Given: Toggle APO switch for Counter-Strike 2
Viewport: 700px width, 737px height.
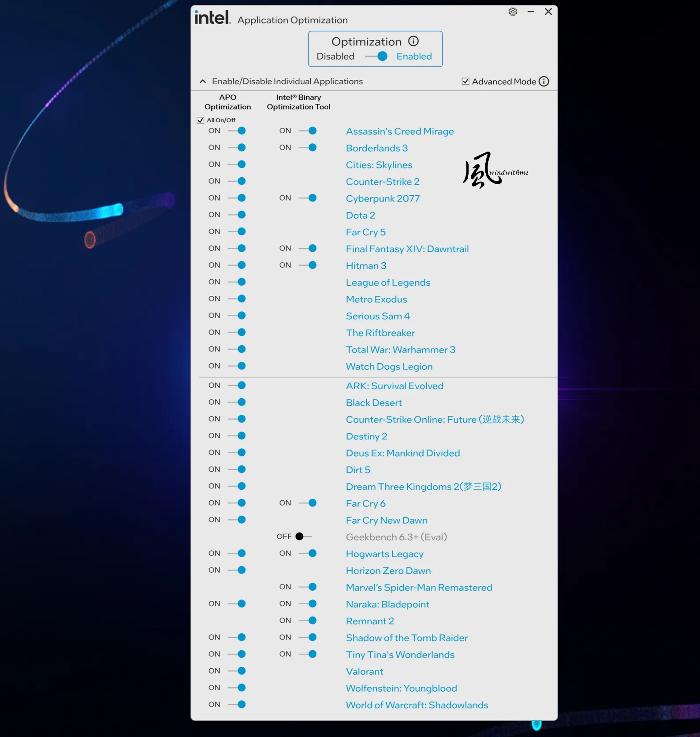Looking at the screenshot, I should click(x=237, y=181).
